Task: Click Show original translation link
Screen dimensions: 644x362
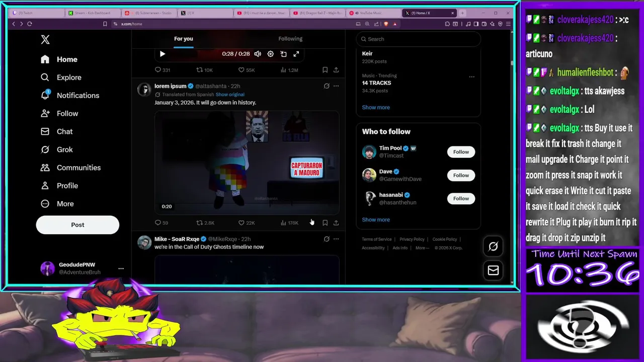Action: 230,95
